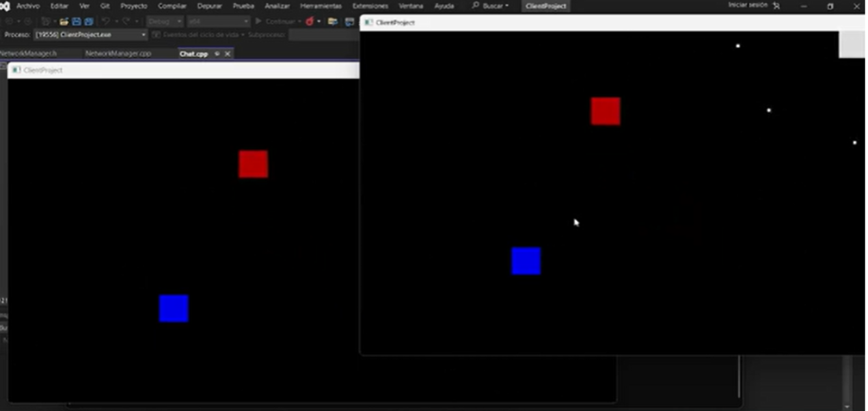
Task: Open the Depurar menu
Action: pyautogui.click(x=209, y=6)
